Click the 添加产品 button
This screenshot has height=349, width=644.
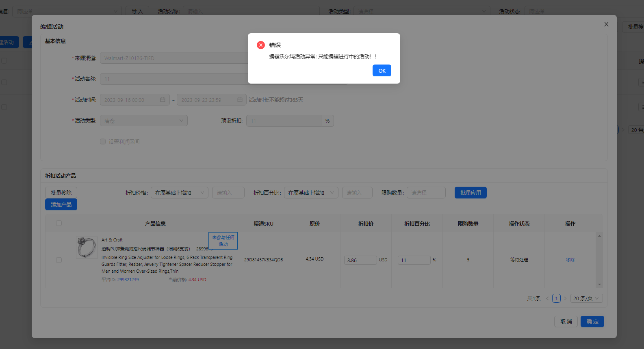point(61,205)
